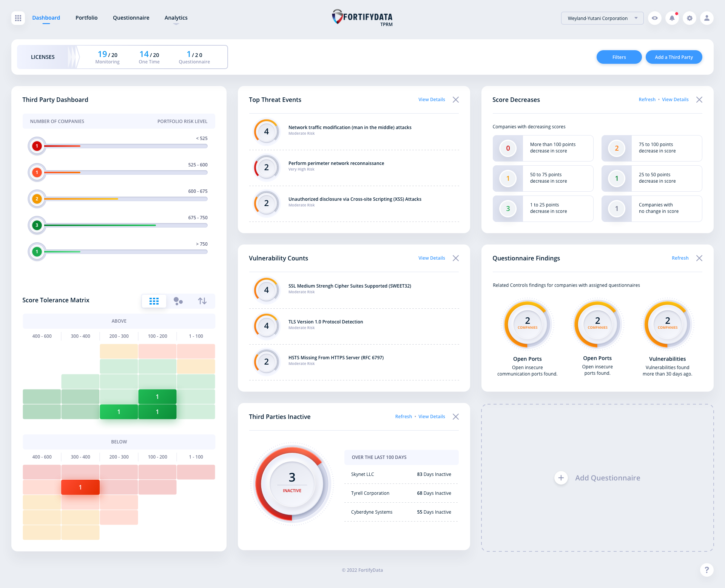
Task: Click the sort arrows icon in matrix toolbar
Action: pyautogui.click(x=202, y=301)
